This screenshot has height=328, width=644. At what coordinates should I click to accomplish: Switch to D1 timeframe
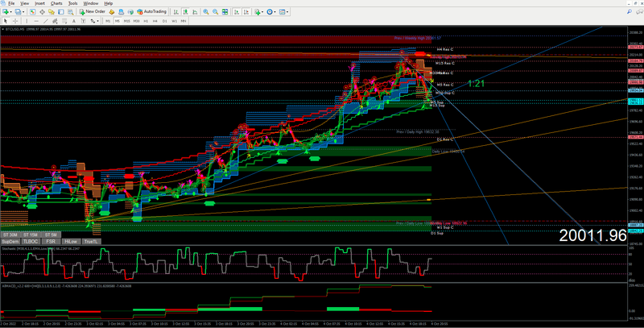click(165, 21)
